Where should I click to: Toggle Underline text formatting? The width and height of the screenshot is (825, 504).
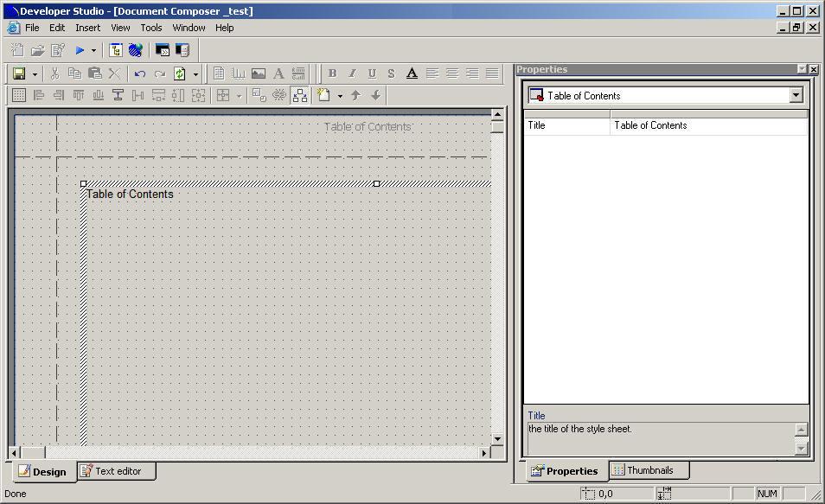point(372,73)
